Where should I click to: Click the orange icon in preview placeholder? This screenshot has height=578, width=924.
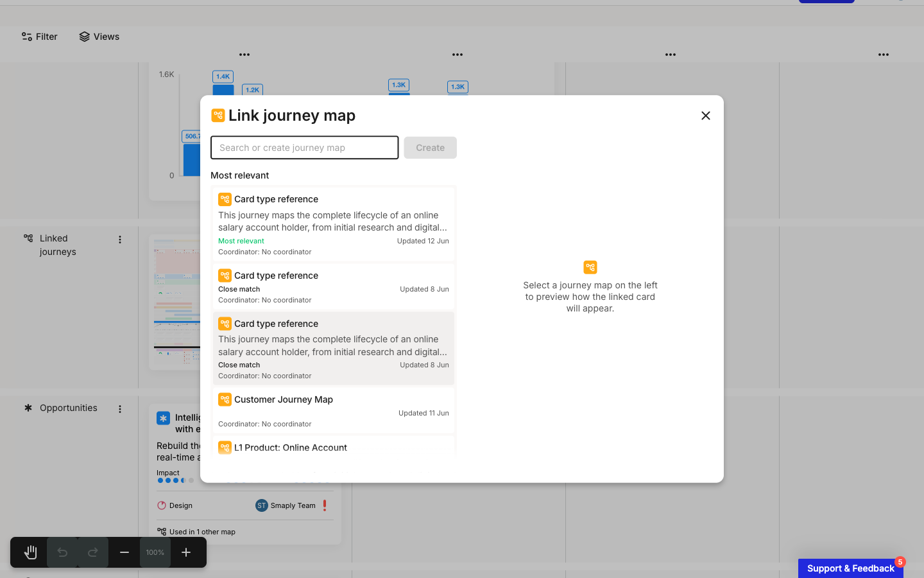point(590,267)
